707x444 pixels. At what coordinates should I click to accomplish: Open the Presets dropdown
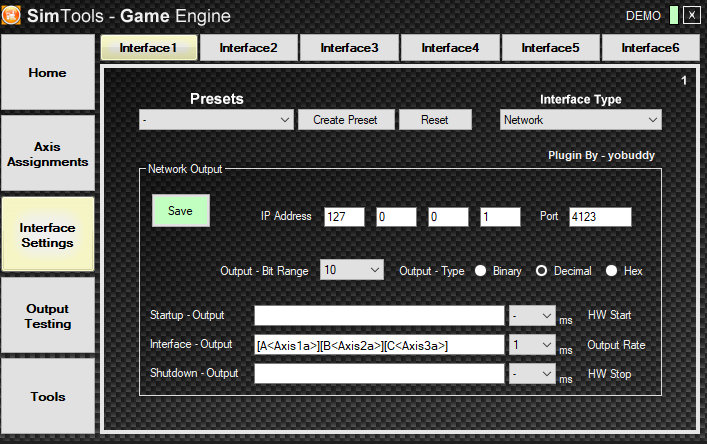(x=216, y=120)
